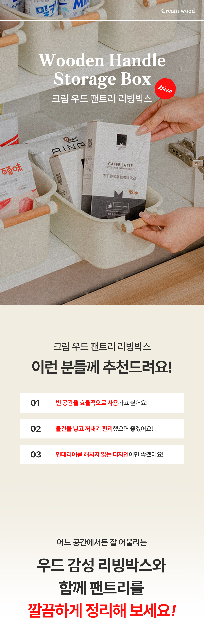Click the red 2size badge
This screenshot has width=204, height=644.
pyautogui.click(x=165, y=89)
